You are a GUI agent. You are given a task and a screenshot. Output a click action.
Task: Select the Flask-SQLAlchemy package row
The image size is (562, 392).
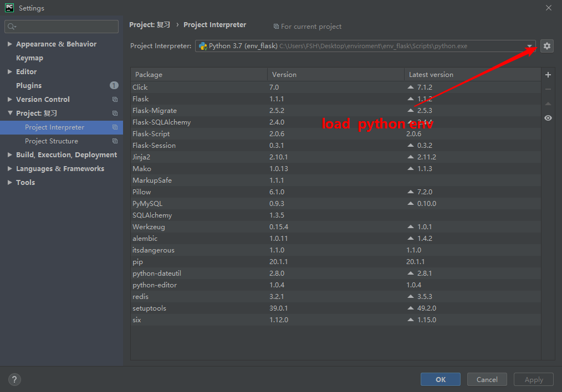(335, 122)
